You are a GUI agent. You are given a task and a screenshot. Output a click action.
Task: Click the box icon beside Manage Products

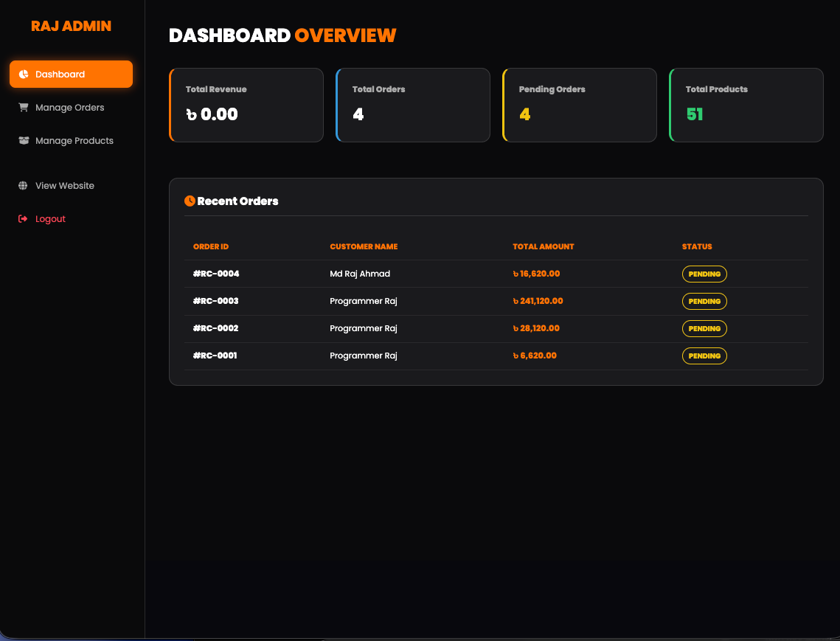pos(24,140)
